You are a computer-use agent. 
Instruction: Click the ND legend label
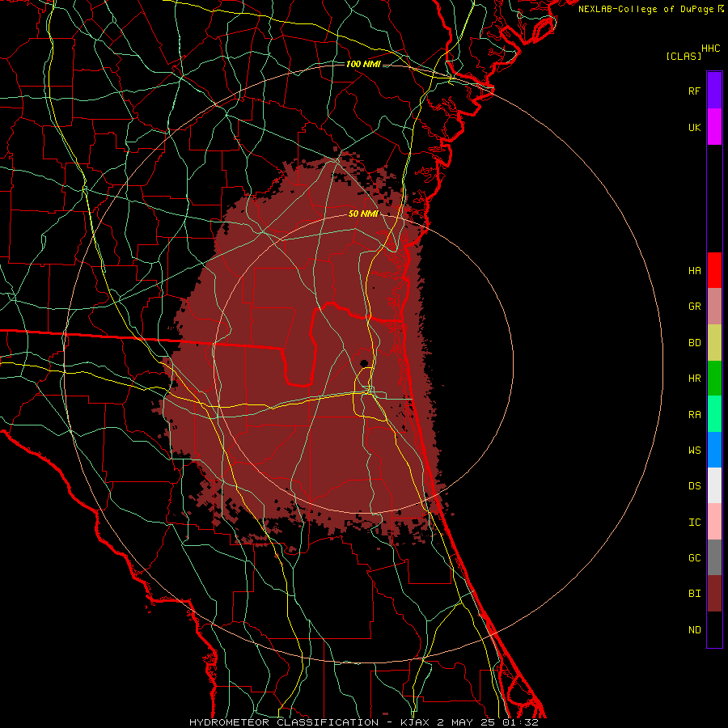click(694, 630)
